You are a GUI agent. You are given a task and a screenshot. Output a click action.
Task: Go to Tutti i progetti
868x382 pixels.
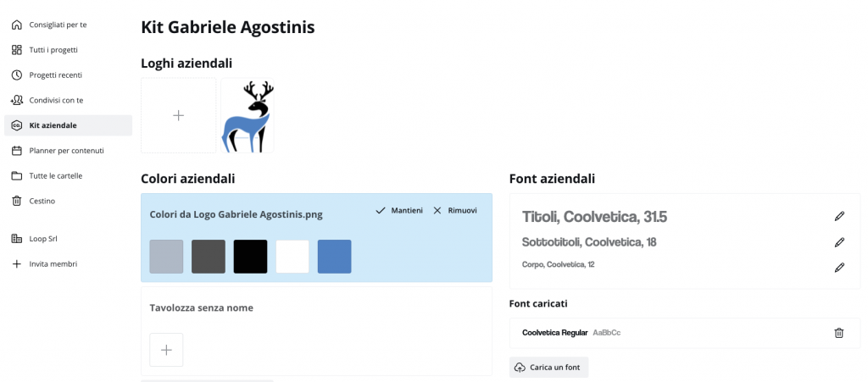pyautogui.click(x=53, y=50)
